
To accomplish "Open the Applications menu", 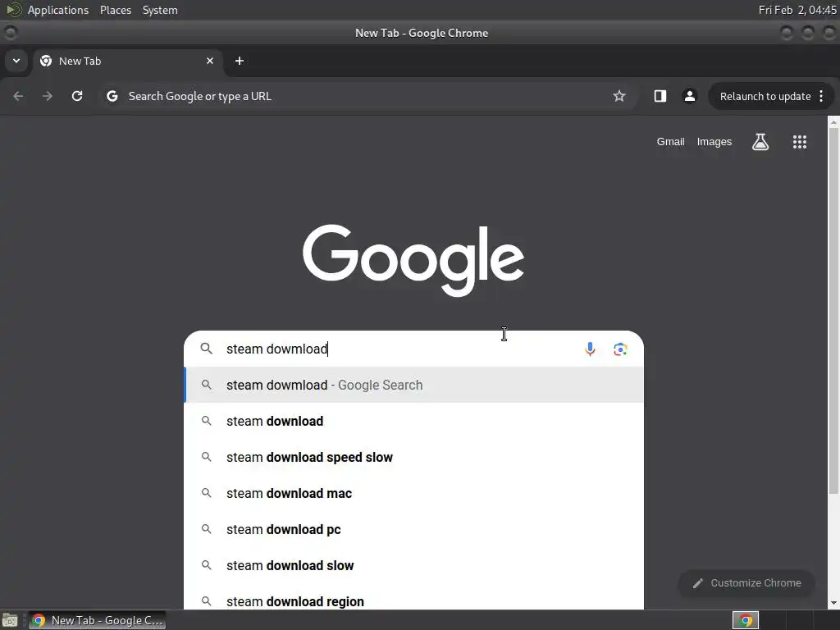I will 58,10.
